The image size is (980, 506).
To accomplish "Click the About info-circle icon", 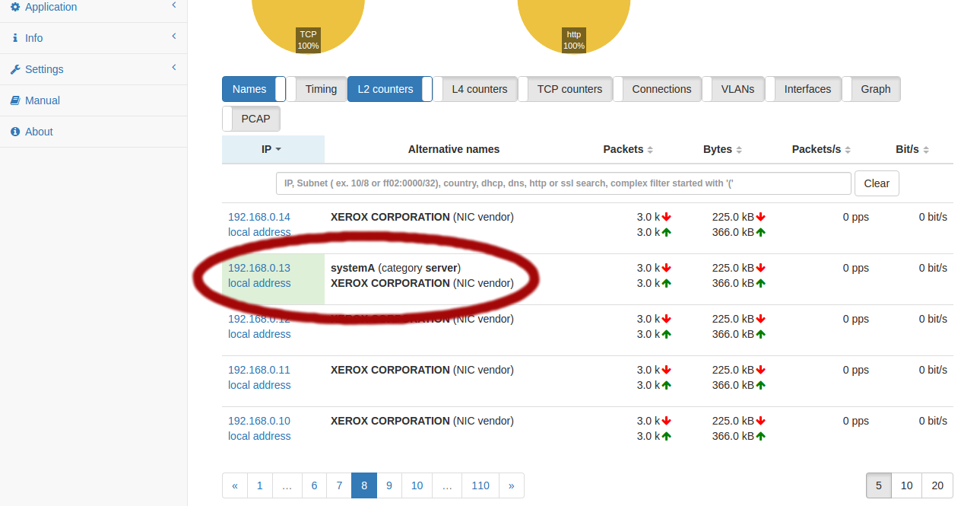I will tap(15, 132).
